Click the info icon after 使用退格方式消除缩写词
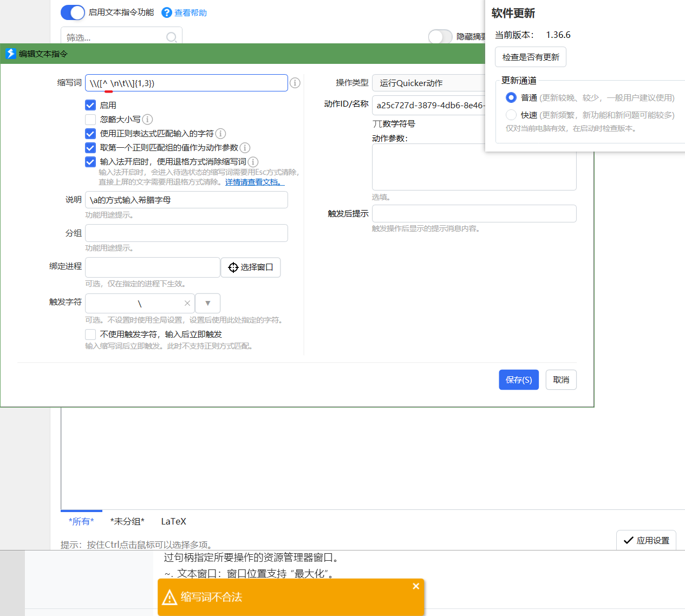The width and height of the screenshot is (685, 616). pyautogui.click(x=253, y=161)
